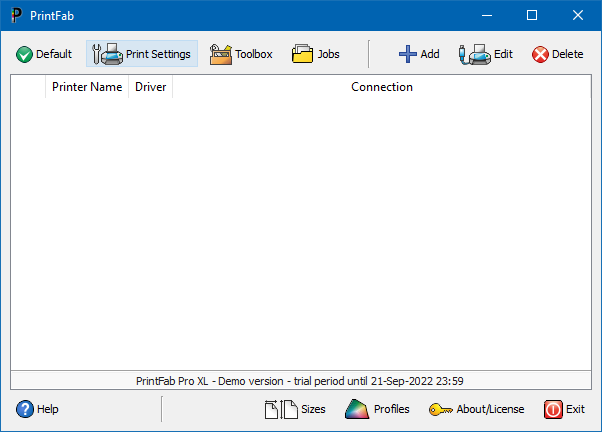The width and height of the screenshot is (602, 432).
Task: Open the Jobs folder icon
Action: pyautogui.click(x=303, y=54)
